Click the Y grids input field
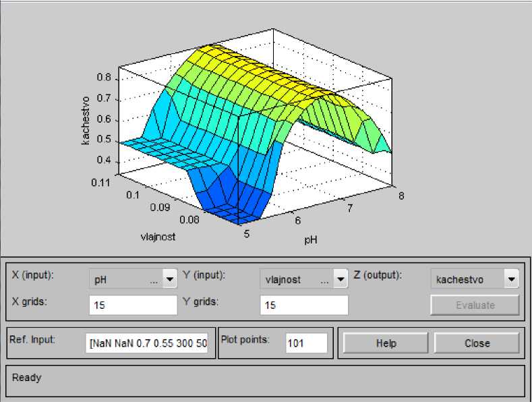This screenshot has height=402, width=532. pyautogui.click(x=304, y=305)
